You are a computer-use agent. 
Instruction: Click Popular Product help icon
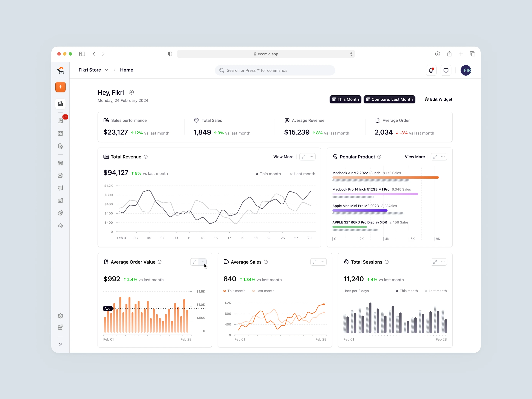[x=379, y=157]
